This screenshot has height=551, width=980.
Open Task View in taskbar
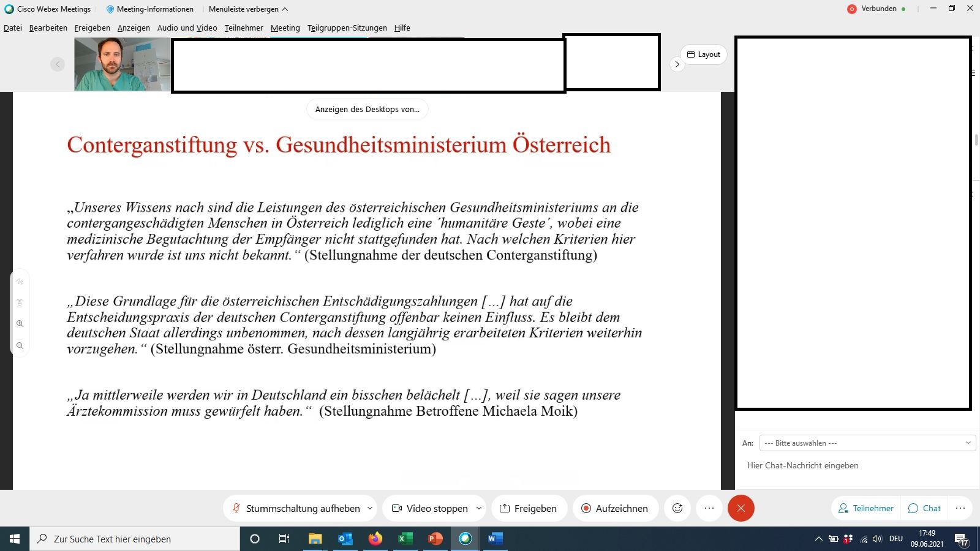(x=284, y=539)
